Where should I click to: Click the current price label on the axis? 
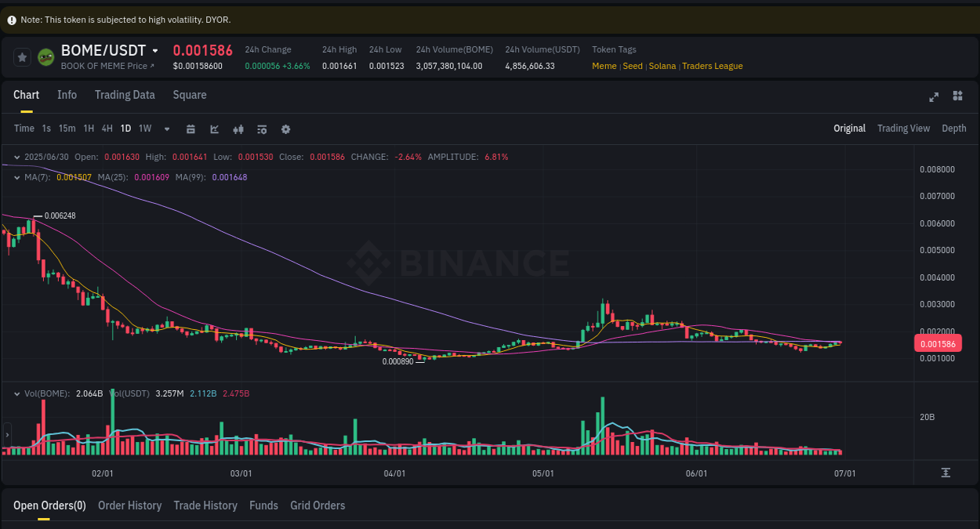[x=938, y=343]
